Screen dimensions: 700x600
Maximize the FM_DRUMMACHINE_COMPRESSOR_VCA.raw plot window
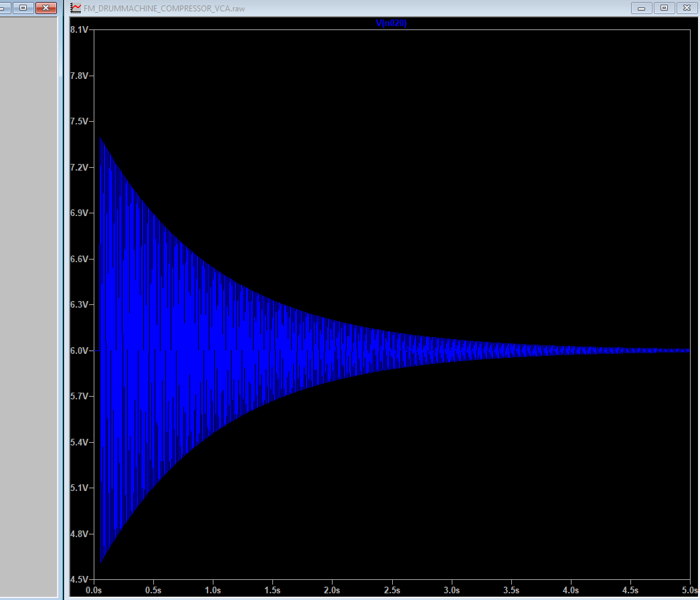(x=664, y=8)
